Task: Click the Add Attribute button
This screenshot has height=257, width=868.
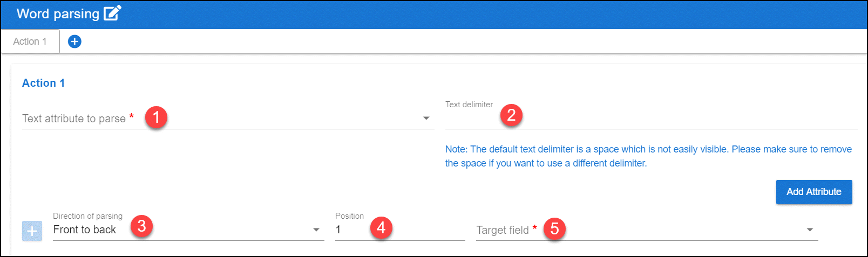Action: point(814,192)
